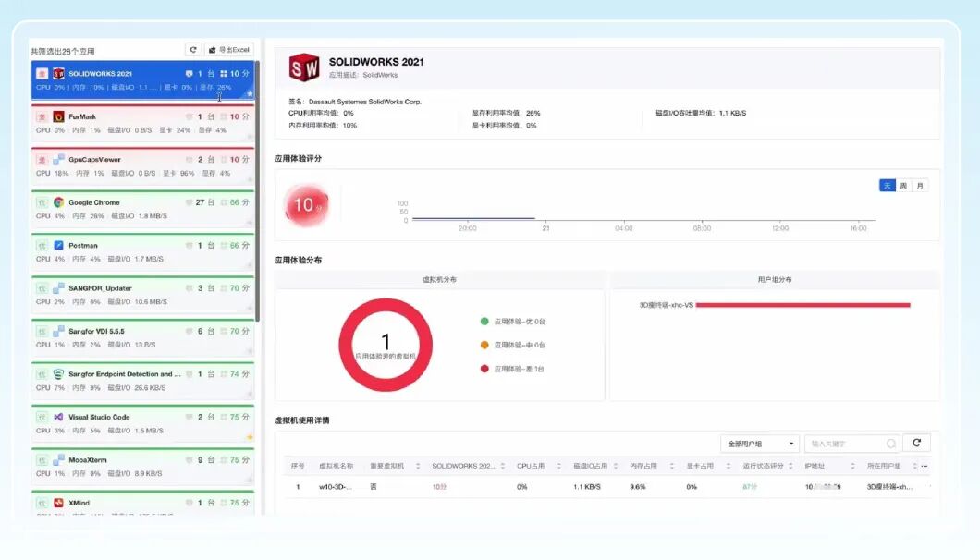Select the Sangfor VDI 5.5.5 icon
Screen dimensions: 980x560
pos(58,331)
